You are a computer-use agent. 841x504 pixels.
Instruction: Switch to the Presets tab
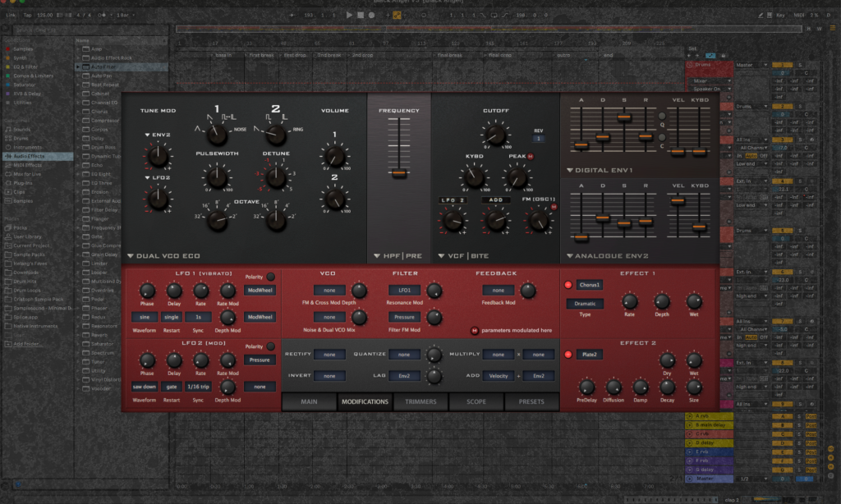(531, 402)
